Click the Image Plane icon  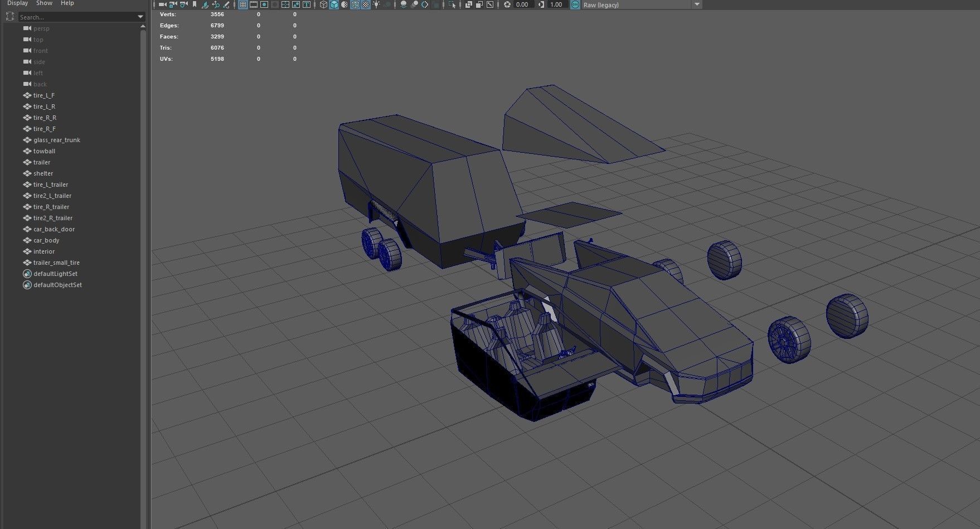click(205, 4)
